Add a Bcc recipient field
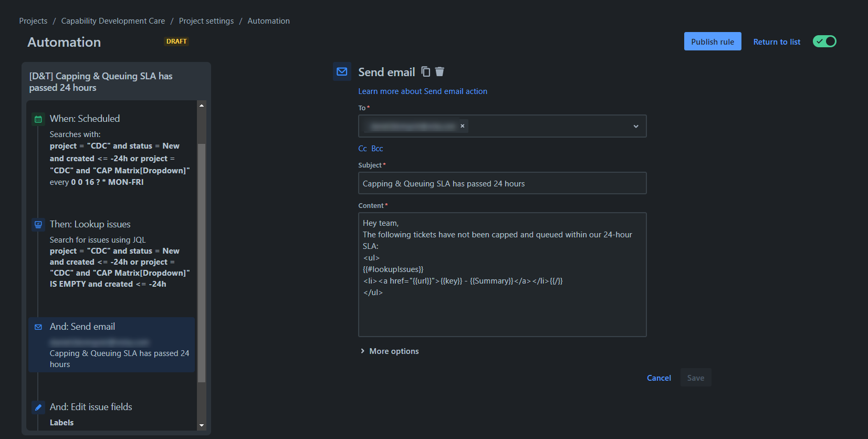 pos(377,149)
